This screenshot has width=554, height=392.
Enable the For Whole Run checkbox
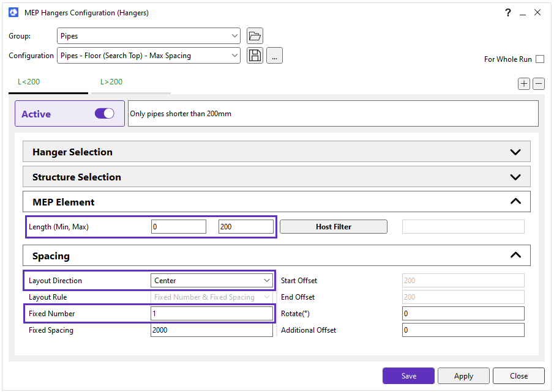point(539,59)
